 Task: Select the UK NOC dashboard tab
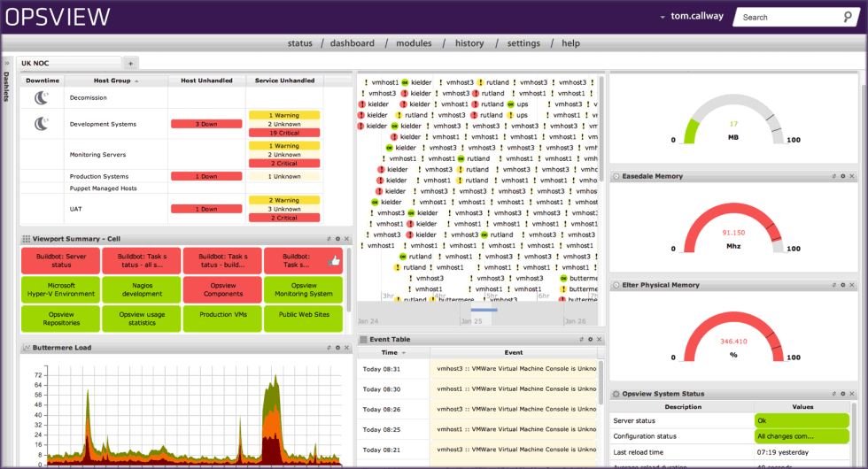coord(69,63)
